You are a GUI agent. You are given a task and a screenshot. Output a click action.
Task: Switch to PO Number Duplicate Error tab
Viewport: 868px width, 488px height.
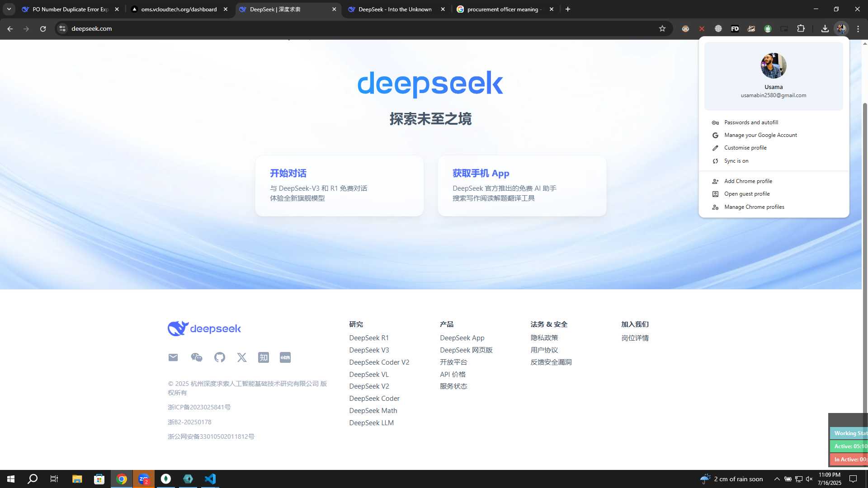[71, 9]
